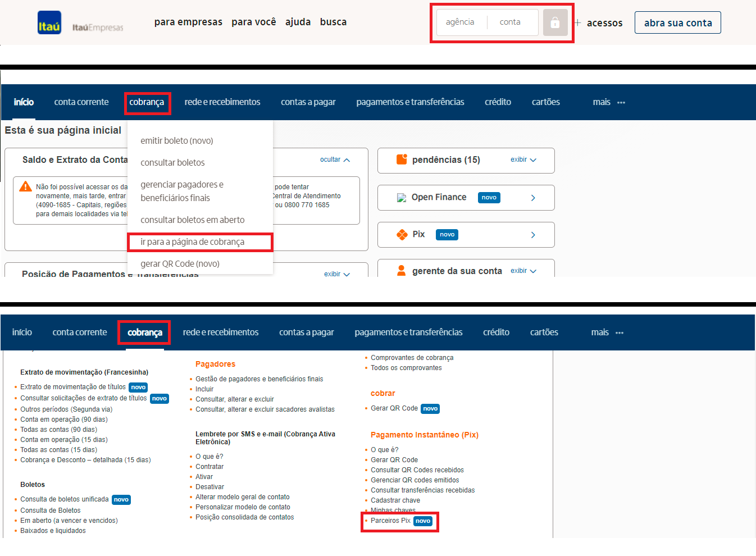Open the Pix card arrow

(533, 235)
